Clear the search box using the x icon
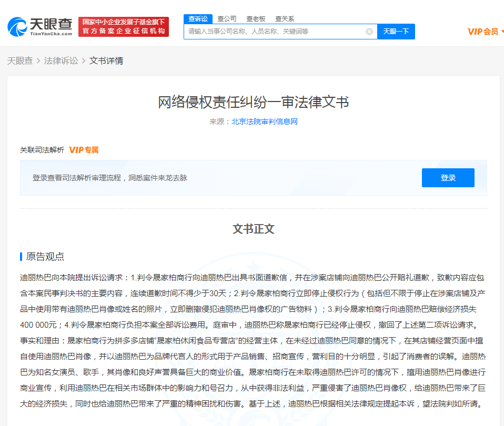The image size is (504, 426). tap(368, 31)
